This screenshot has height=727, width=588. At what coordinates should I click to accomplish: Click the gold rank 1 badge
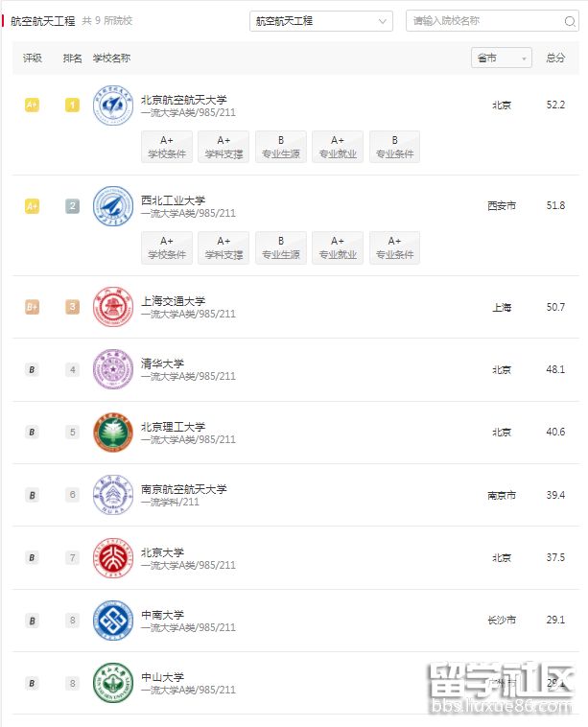[x=72, y=106]
